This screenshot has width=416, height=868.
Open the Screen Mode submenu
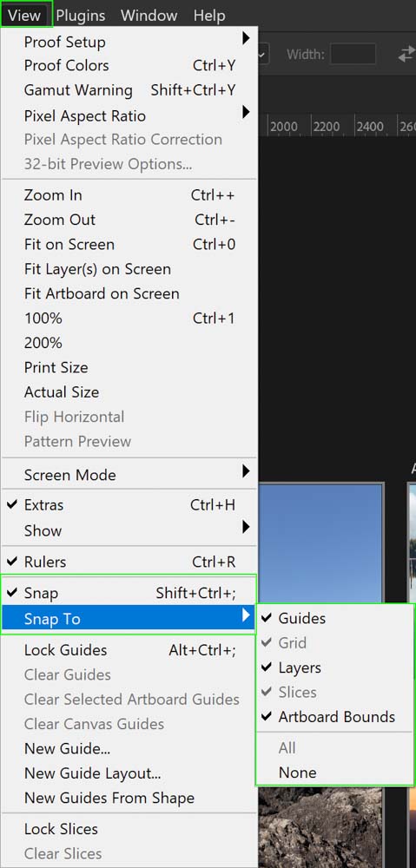[x=129, y=475]
